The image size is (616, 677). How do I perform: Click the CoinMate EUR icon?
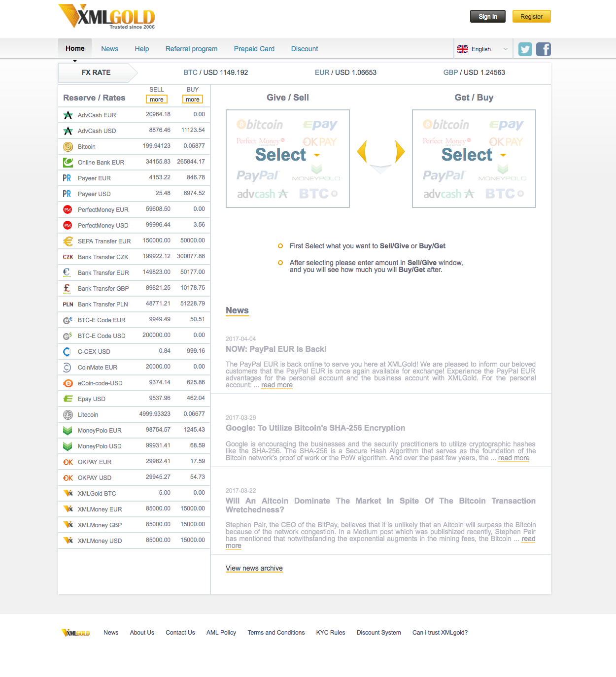pyautogui.click(x=68, y=368)
